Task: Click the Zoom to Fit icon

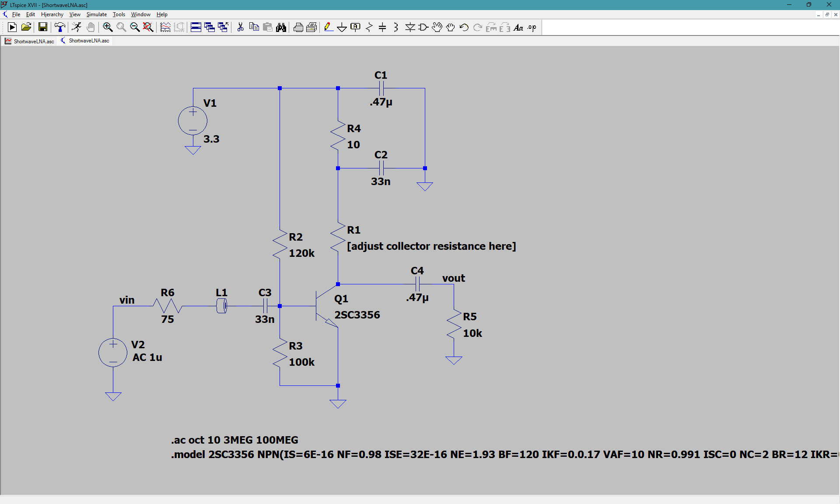Action: (x=148, y=28)
